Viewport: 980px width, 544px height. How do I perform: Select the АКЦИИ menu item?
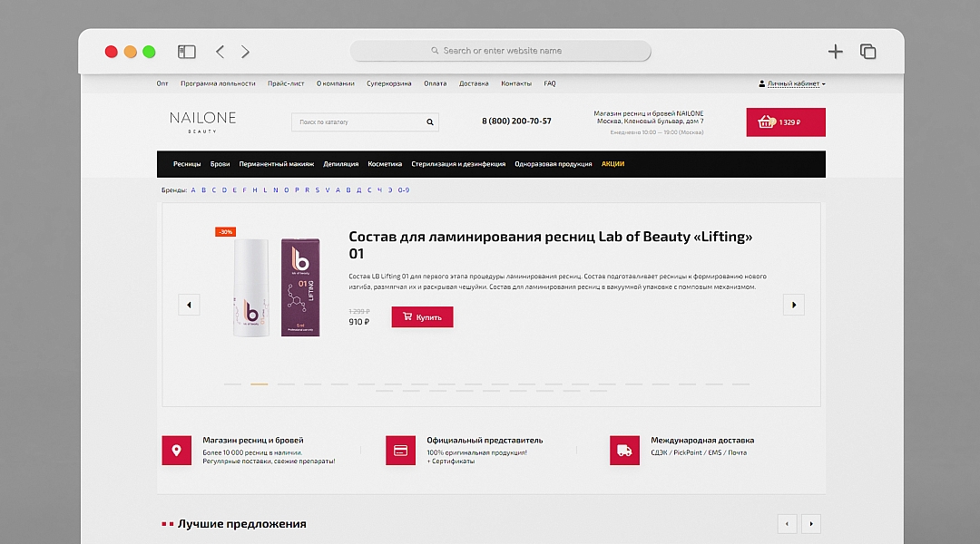612,164
